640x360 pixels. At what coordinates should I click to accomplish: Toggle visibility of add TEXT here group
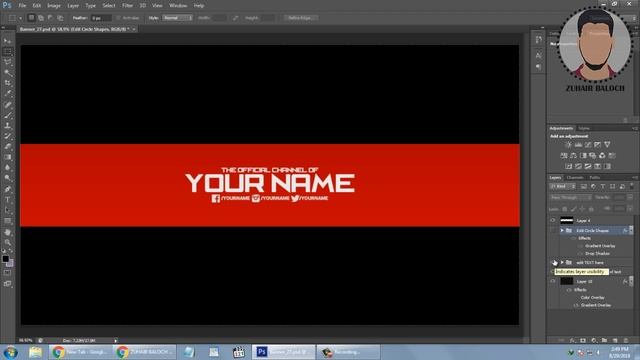553,262
